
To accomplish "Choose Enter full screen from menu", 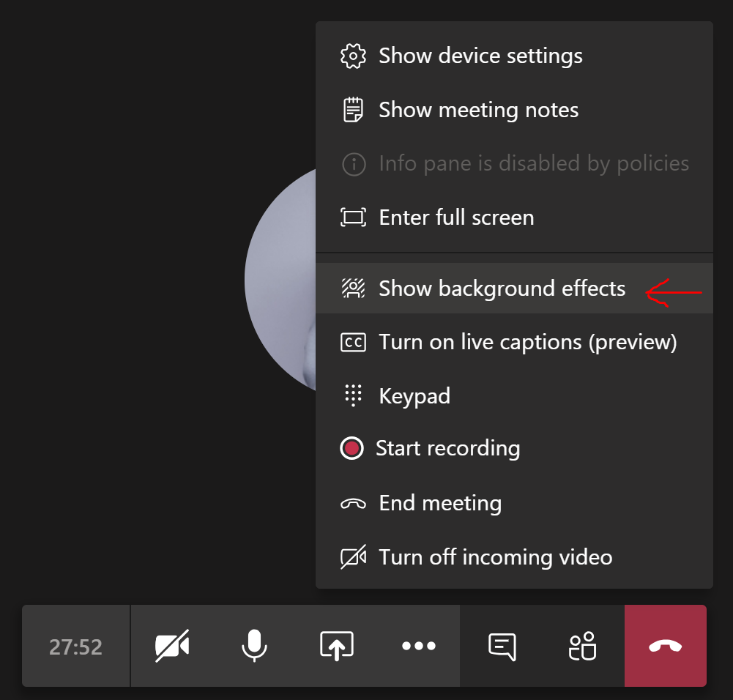I will click(x=514, y=217).
